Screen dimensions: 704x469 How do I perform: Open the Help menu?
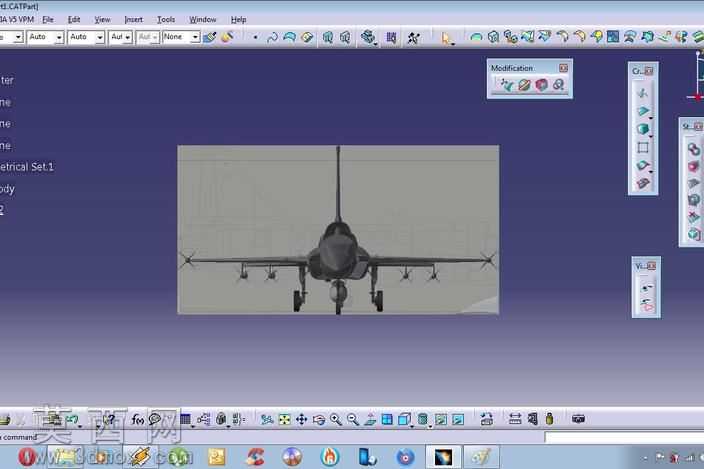(238, 20)
